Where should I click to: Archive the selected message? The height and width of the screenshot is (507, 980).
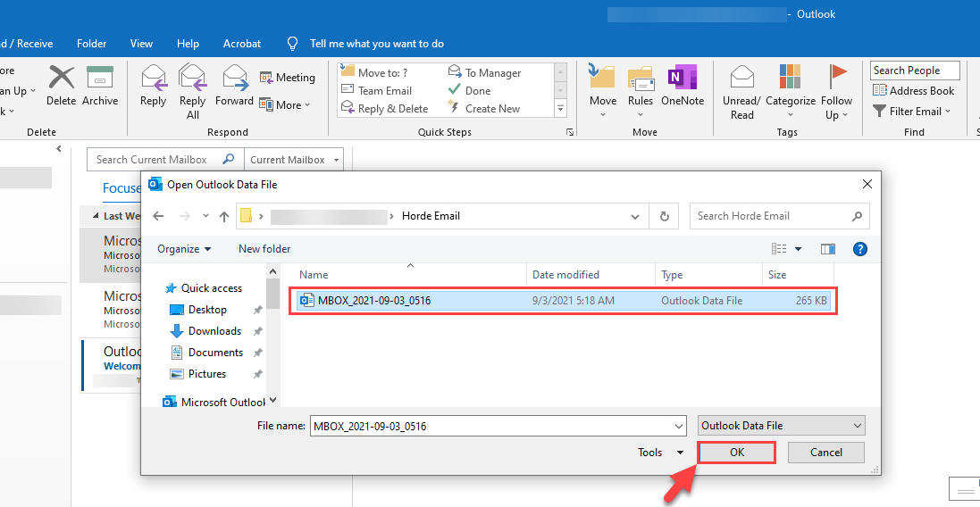point(100,86)
